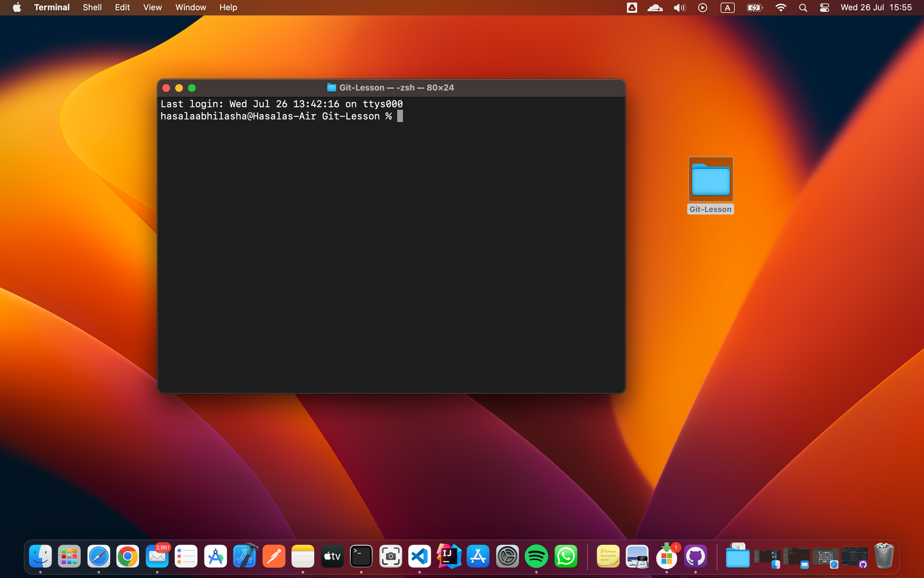Open Screenshot app from the Dock
This screenshot has height=578, width=924.
point(391,556)
